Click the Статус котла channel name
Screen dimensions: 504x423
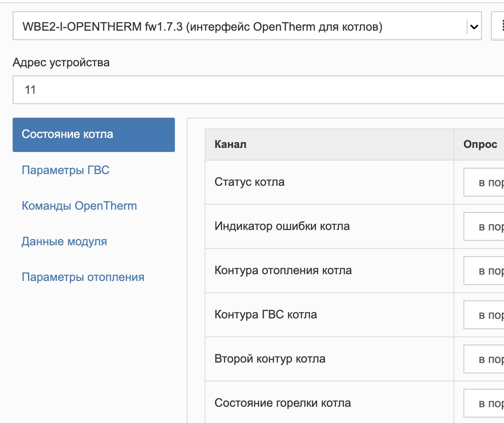pyautogui.click(x=249, y=182)
